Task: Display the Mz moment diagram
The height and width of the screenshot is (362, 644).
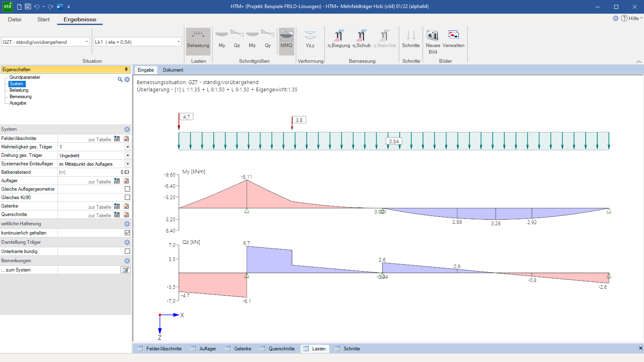Action: click(x=252, y=39)
